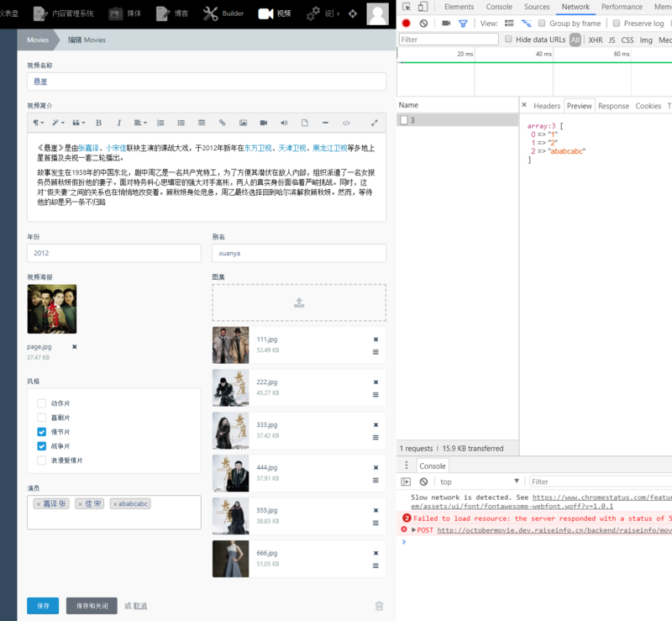Toggle DevTools device toolbar icon
The width and height of the screenshot is (672, 621).
click(x=423, y=7)
